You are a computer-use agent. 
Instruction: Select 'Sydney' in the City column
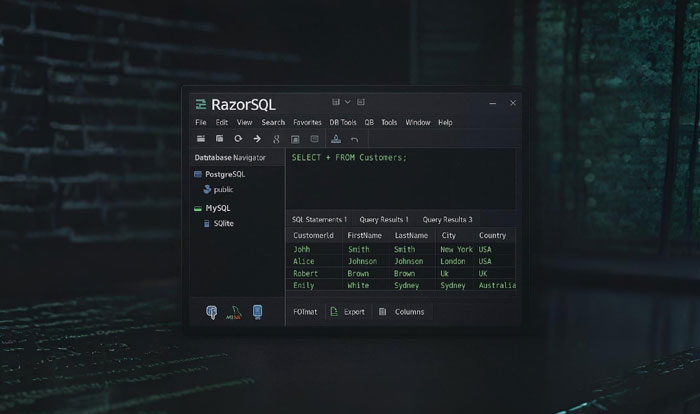pos(453,285)
